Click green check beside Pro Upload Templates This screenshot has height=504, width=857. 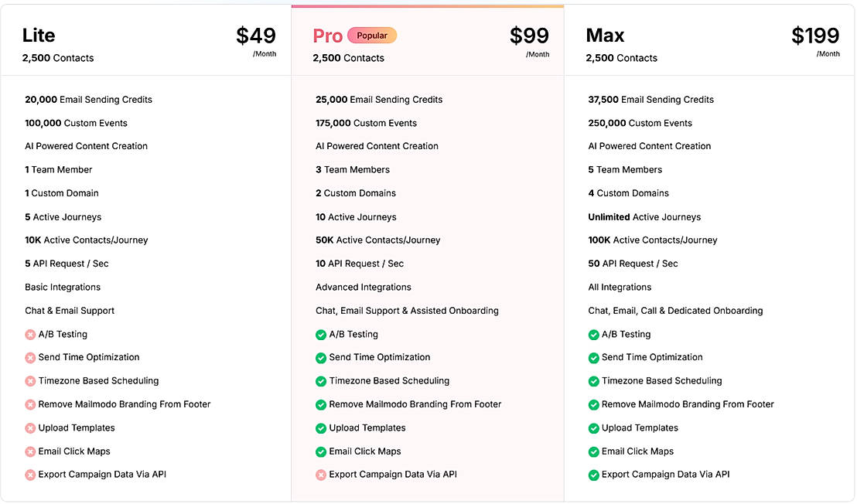point(321,428)
